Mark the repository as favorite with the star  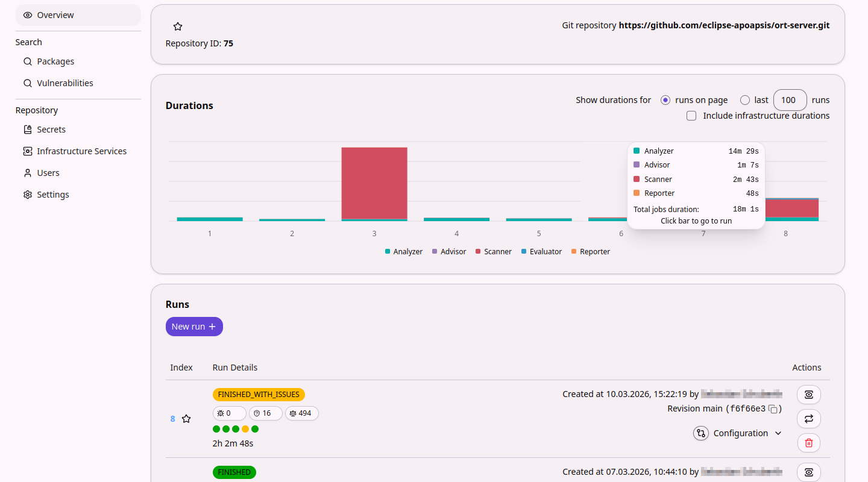click(x=178, y=27)
